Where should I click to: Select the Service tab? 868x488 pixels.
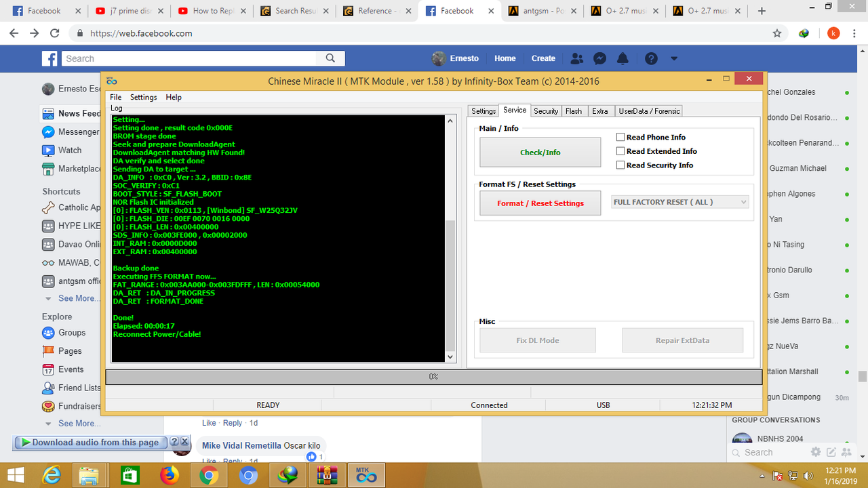tap(515, 110)
